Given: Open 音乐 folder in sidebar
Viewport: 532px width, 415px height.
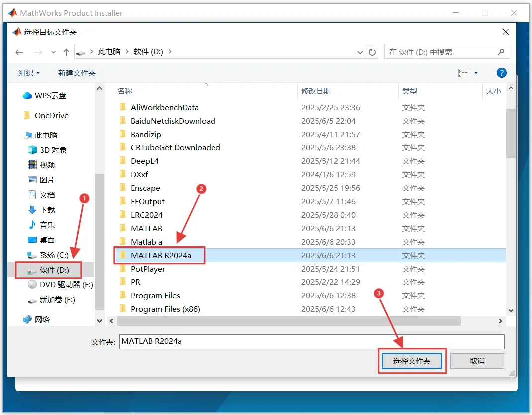Looking at the screenshot, I should point(41,225).
